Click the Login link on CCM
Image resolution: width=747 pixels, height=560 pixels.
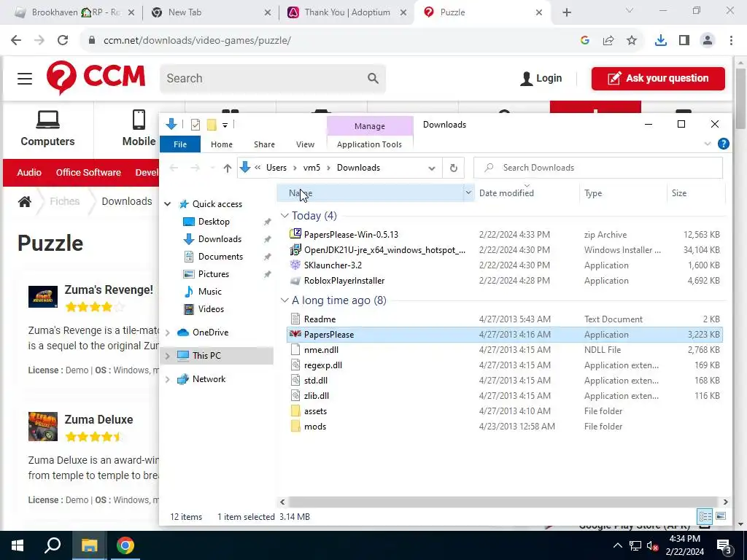click(541, 78)
